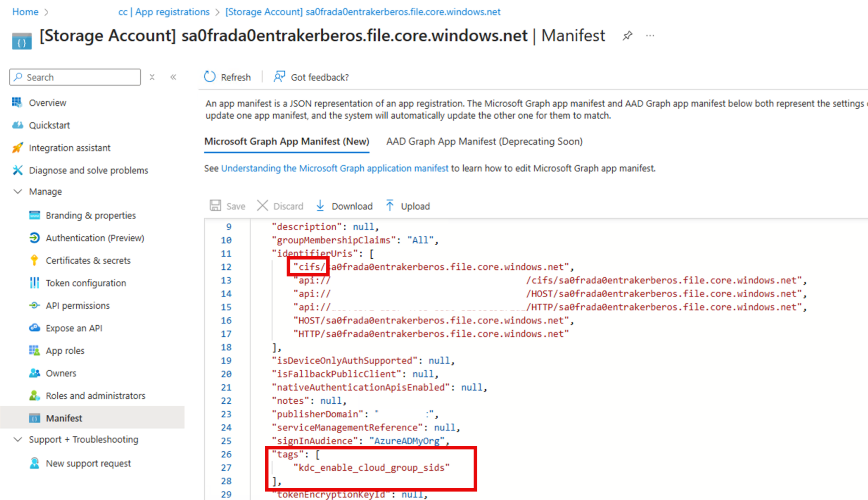Screen dimensions: 868x500
Task: Click "description" key on line 9
Action: pos(307,226)
